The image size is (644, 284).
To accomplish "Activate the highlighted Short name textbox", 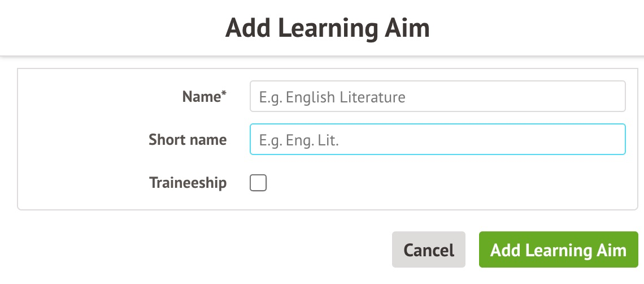I will (437, 140).
